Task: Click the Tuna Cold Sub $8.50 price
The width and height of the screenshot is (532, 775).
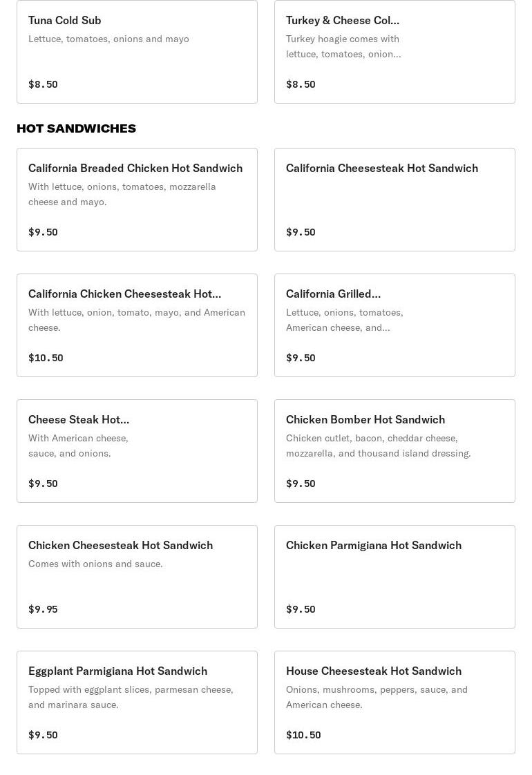Action: coord(43,84)
